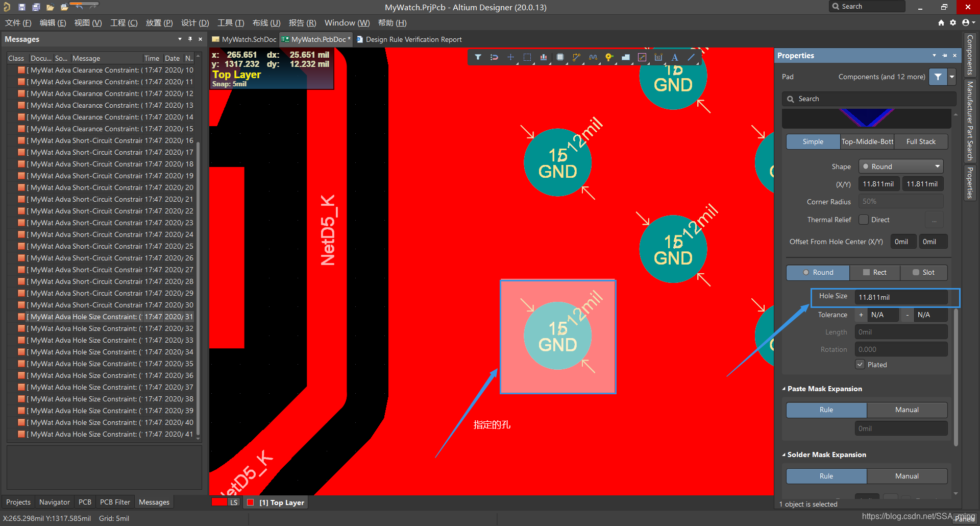This screenshot has height=526, width=980.
Task: Open Manufacturer Part Search side button
Action: [x=970, y=121]
